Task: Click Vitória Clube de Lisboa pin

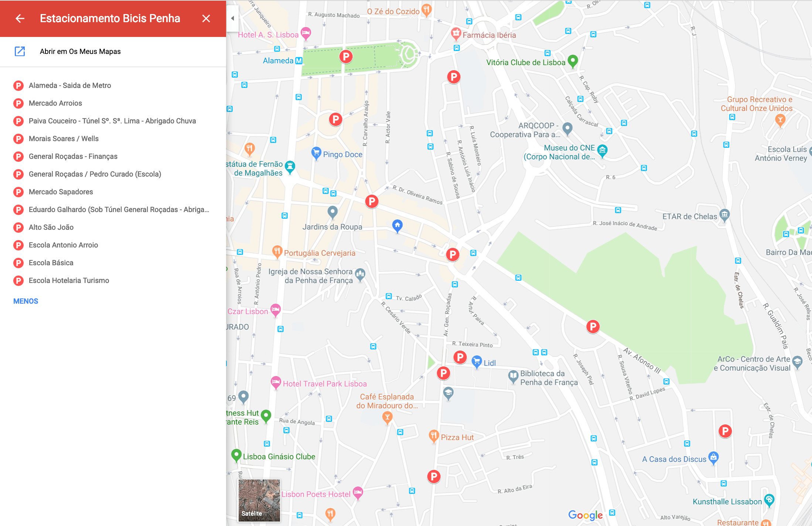Action: (x=573, y=61)
